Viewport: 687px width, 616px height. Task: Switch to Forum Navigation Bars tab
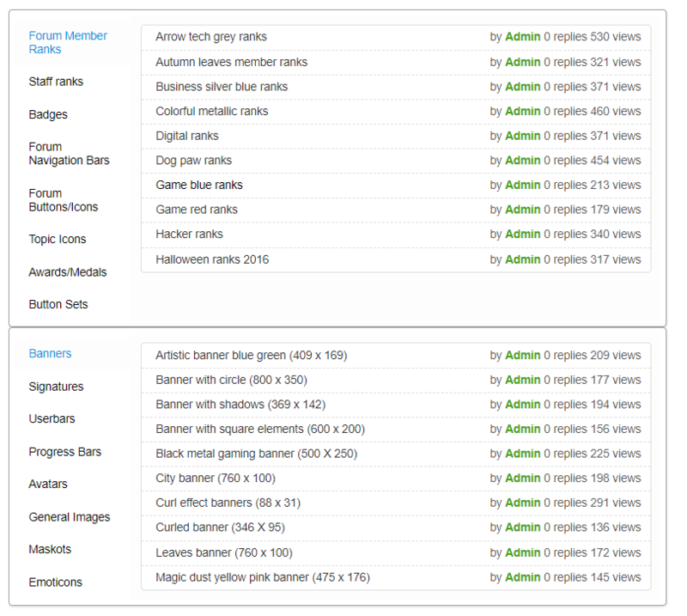[x=69, y=154]
